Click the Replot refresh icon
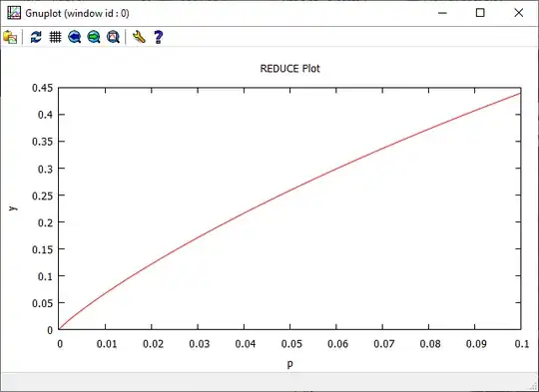Screen dimensions: 539x392 [x=36, y=37]
